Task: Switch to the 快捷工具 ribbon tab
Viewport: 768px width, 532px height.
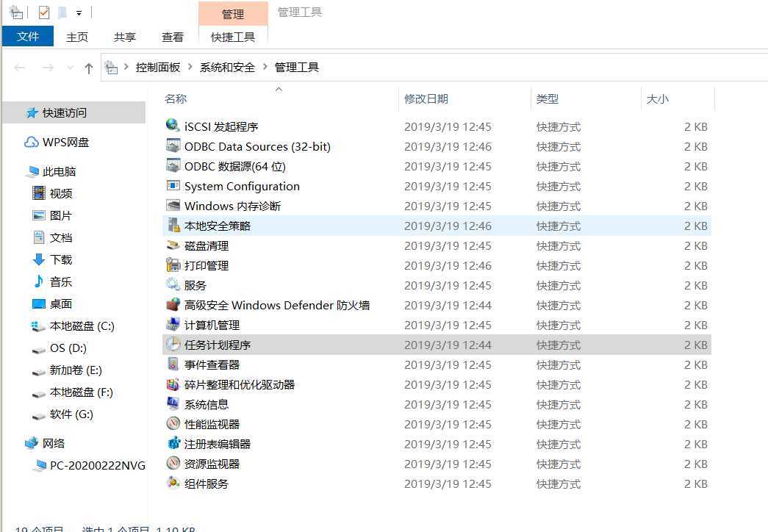Action: (x=233, y=37)
